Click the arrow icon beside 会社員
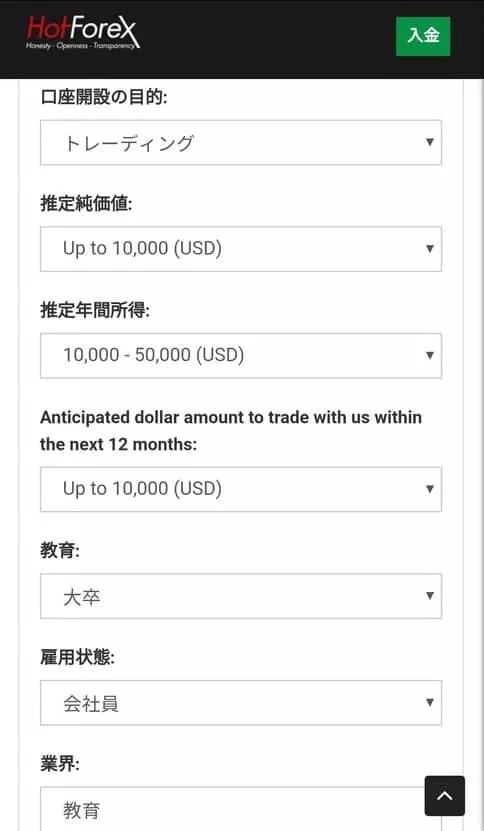This screenshot has width=484, height=831. (x=430, y=702)
